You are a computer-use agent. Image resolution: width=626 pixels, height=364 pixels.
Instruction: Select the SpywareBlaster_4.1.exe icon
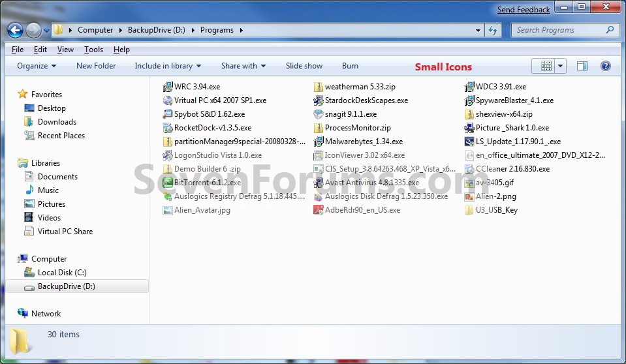point(469,100)
